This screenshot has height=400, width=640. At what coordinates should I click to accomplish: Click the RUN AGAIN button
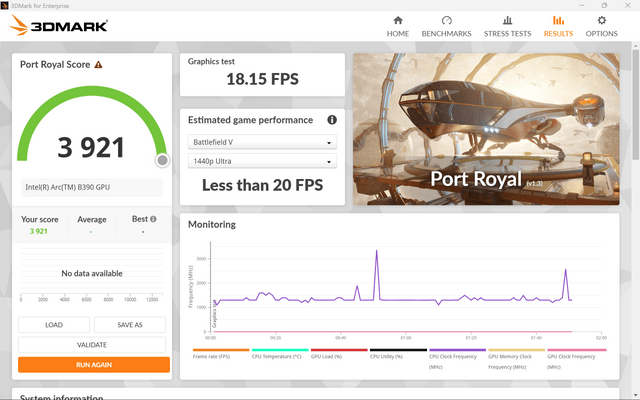click(94, 365)
